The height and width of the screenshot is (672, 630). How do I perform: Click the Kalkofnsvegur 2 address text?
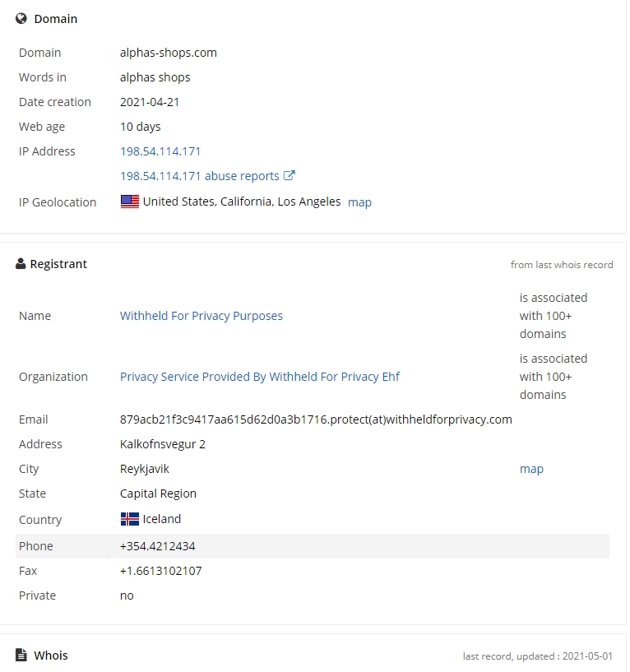[x=163, y=444]
